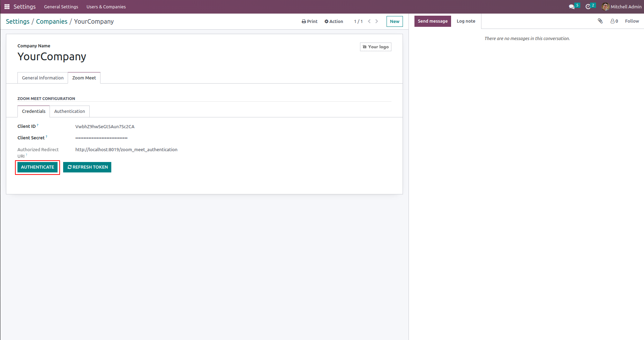Image resolution: width=644 pixels, height=340 pixels.
Task: Open the apps grid menu icon
Action: tap(7, 7)
